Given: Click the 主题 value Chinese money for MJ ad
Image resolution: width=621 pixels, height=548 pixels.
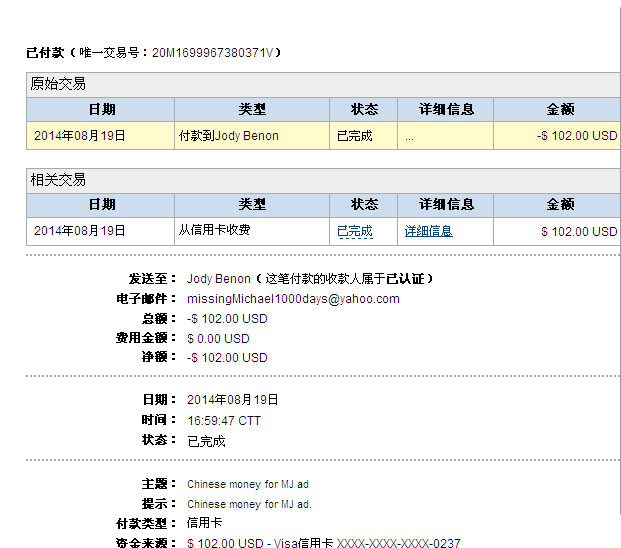Looking at the screenshot, I should (248, 484).
